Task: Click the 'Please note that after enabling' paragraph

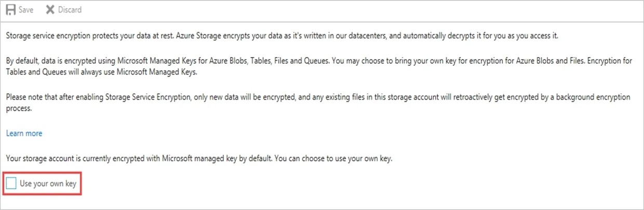Action: click(x=318, y=103)
